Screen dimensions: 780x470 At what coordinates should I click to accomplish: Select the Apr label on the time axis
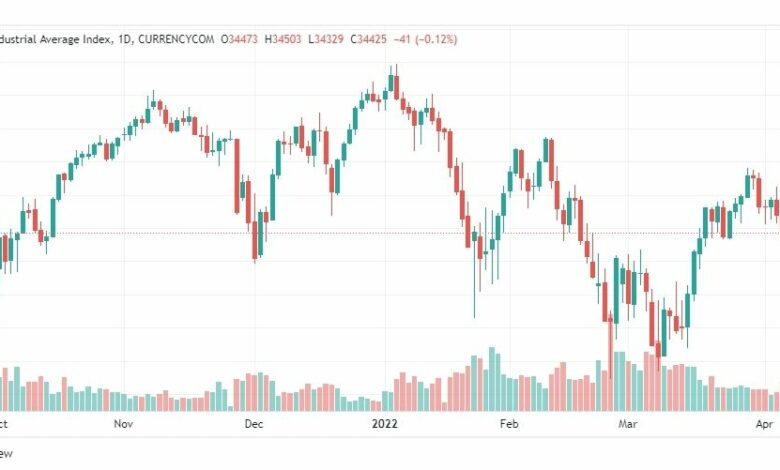pos(765,424)
